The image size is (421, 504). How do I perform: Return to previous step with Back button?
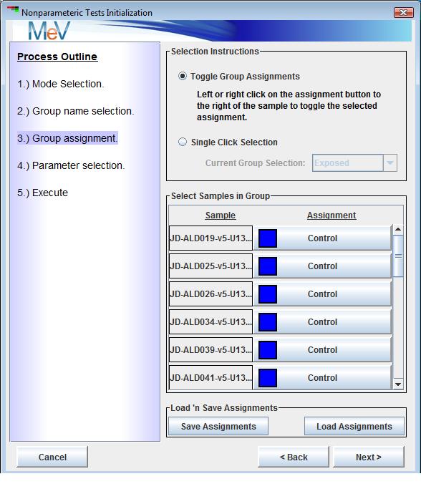(294, 457)
